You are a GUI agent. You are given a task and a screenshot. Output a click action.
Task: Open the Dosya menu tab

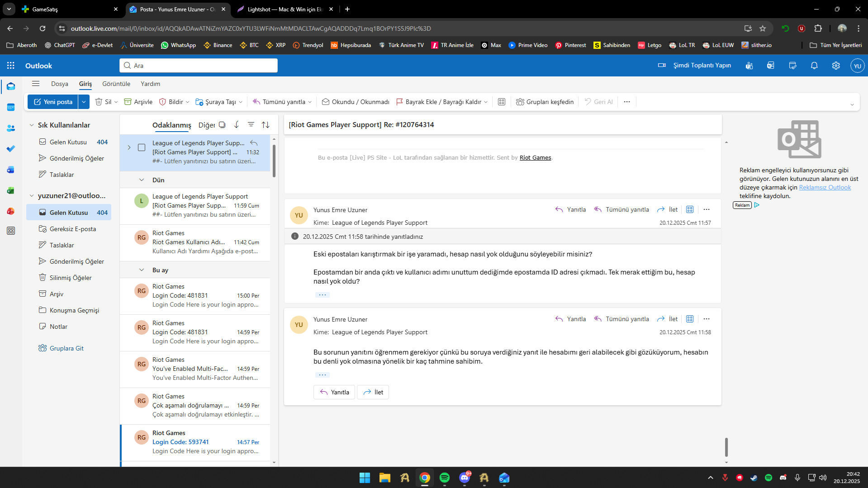(60, 84)
